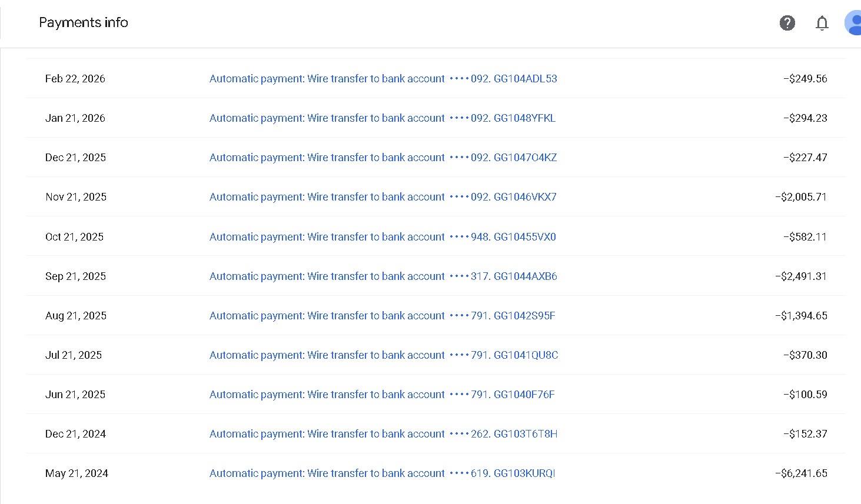Image resolution: width=861 pixels, height=504 pixels.
Task: Open the payment to account ending 262
Action: [383, 434]
